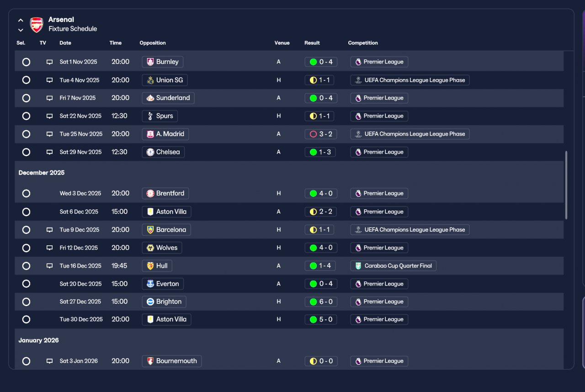Click the Everton club badge
This screenshot has height=392, width=585.
tap(150, 284)
